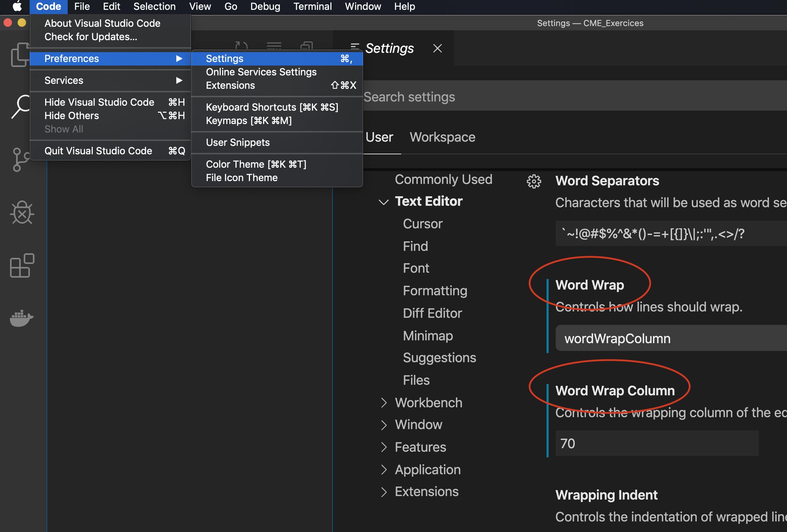The image size is (787, 532).
Task: Click the Search settings field
Action: 575,96
